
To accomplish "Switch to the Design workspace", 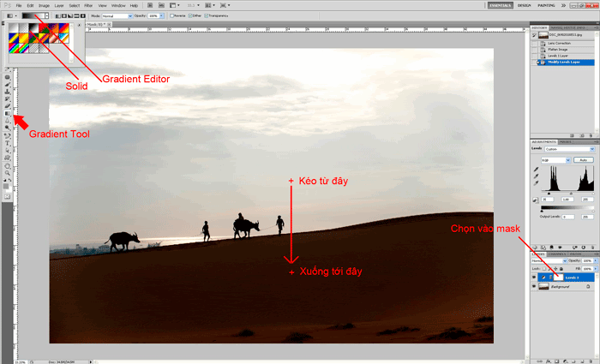I will (x=524, y=5).
